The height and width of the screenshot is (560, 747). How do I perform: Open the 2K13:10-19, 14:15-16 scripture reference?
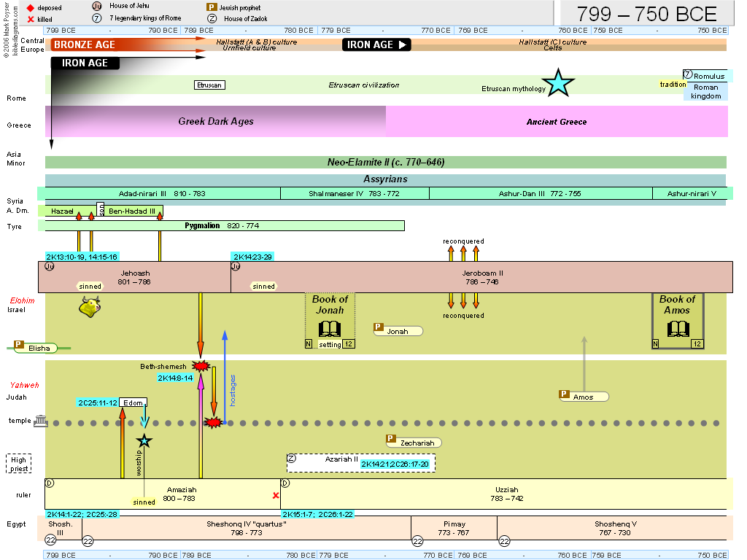point(82,257)
